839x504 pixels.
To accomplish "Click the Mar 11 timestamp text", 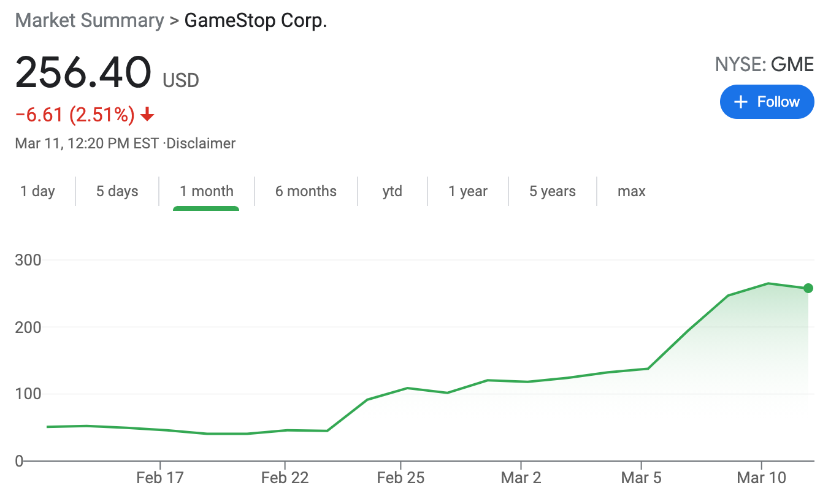I will [86, 143].
